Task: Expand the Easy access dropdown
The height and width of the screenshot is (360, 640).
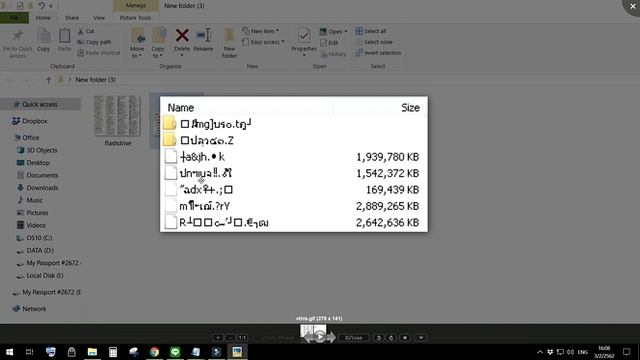Action: click(x=263, y=42)
